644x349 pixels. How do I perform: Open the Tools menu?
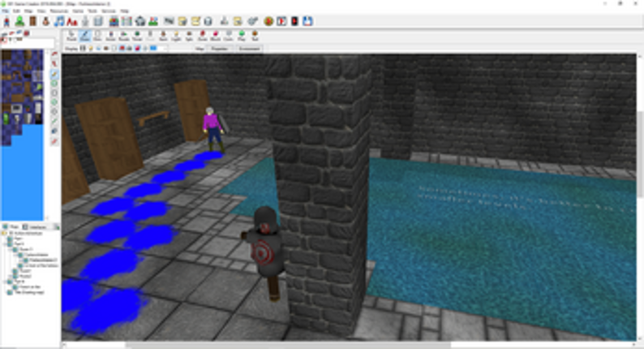(x=92, y=11)
